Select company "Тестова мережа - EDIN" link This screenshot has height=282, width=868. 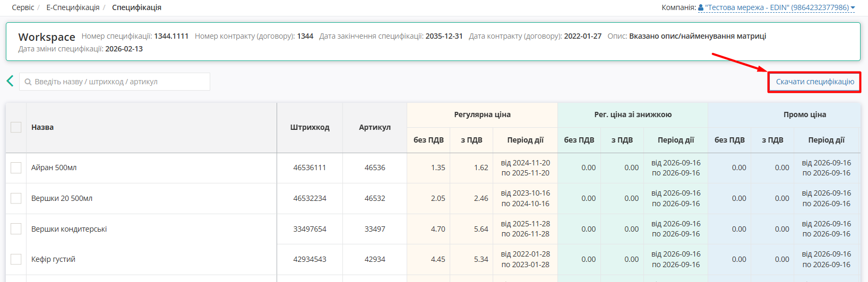click(x=777, y=7)
